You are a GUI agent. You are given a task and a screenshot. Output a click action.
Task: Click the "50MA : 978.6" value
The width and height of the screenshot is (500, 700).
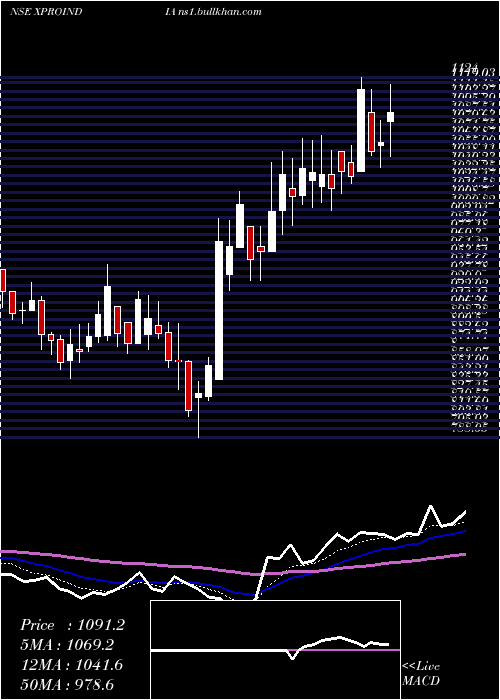[x=69, y=685]
